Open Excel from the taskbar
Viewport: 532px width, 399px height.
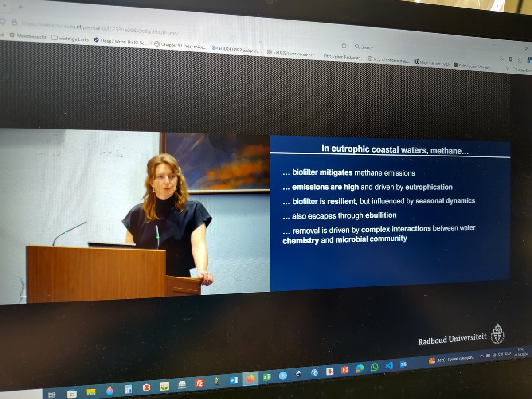click(266, 377)
